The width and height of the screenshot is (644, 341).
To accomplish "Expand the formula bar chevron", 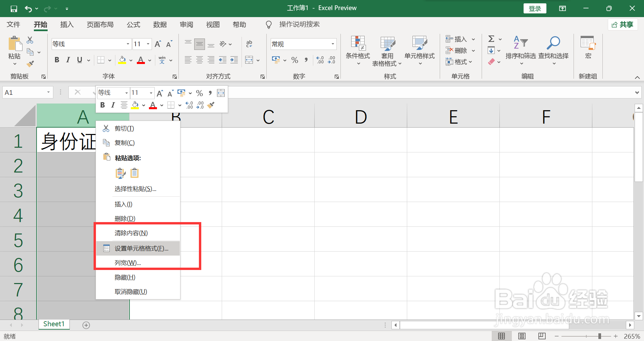I will coord(637,93).
